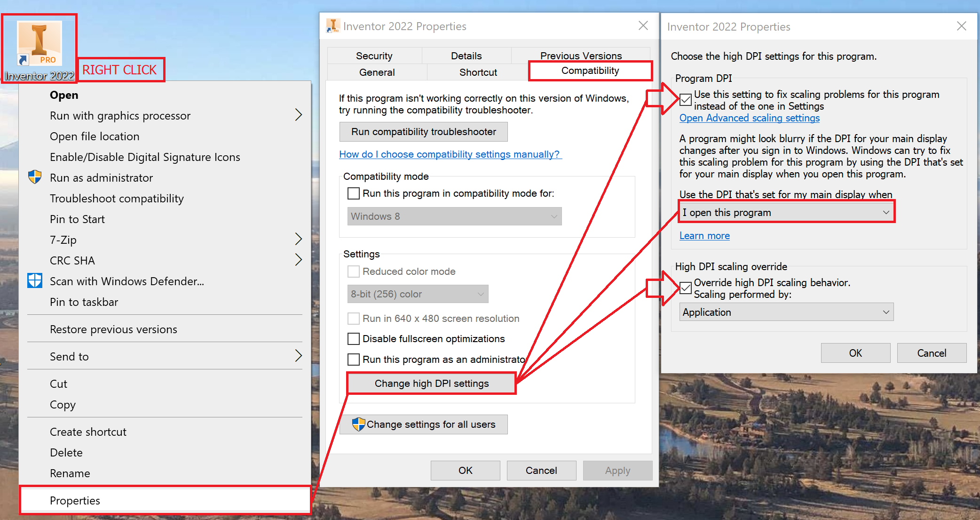
Task: Enable Run this program in compatibility mode checkbox
Action: click(x=354, y=193)
